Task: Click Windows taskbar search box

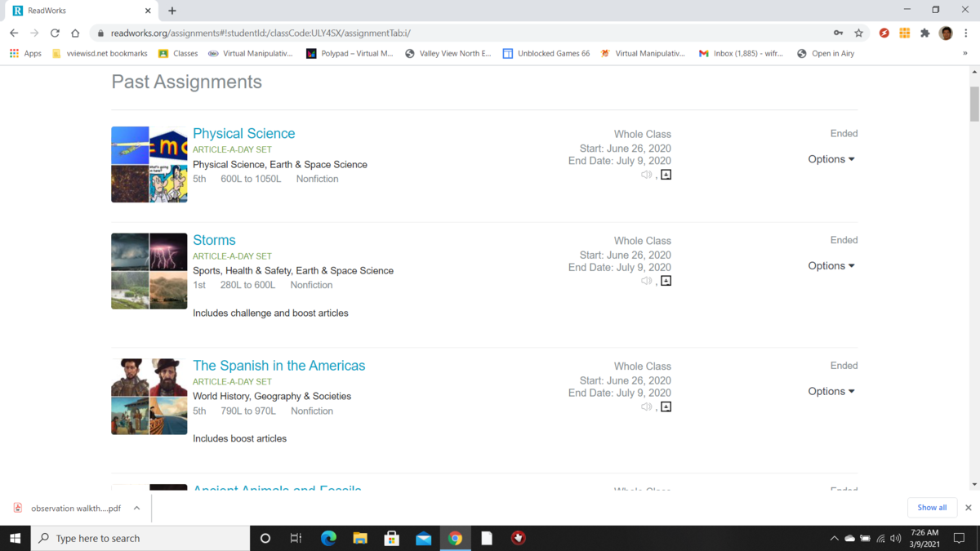Action: click(x=140, y=538)
